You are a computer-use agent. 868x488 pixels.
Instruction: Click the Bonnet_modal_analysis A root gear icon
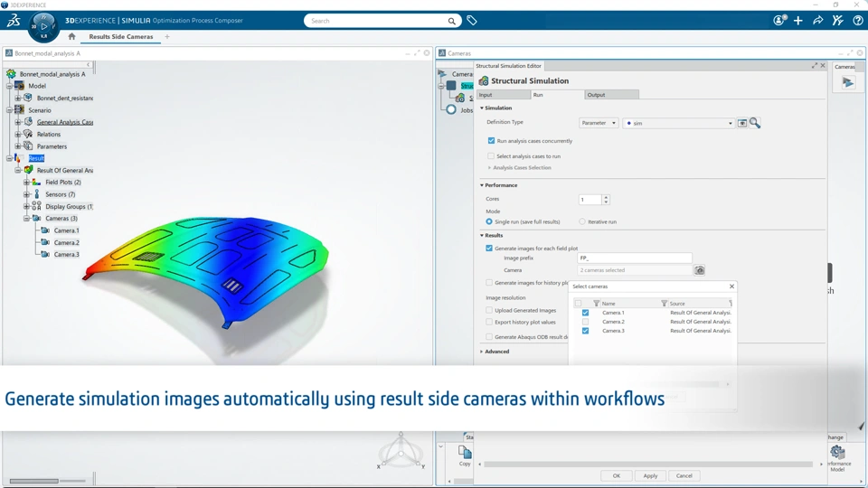11,73
